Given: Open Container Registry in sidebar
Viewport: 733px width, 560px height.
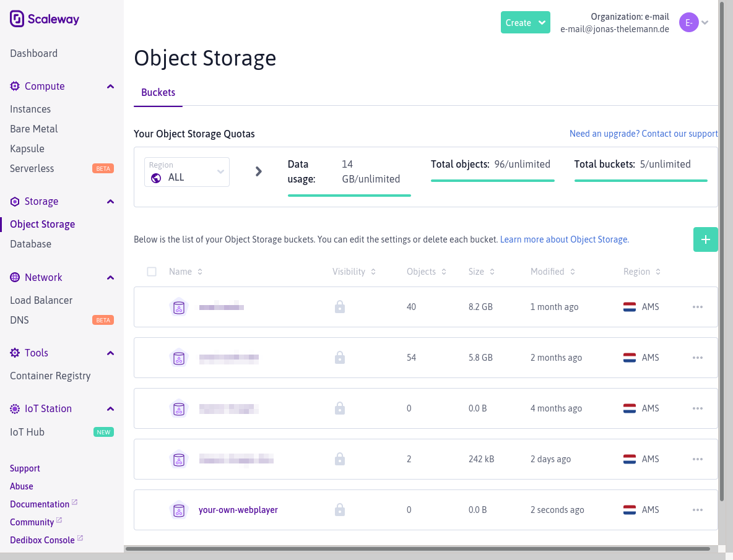Looking at the screenshot, I should (50, 376).
